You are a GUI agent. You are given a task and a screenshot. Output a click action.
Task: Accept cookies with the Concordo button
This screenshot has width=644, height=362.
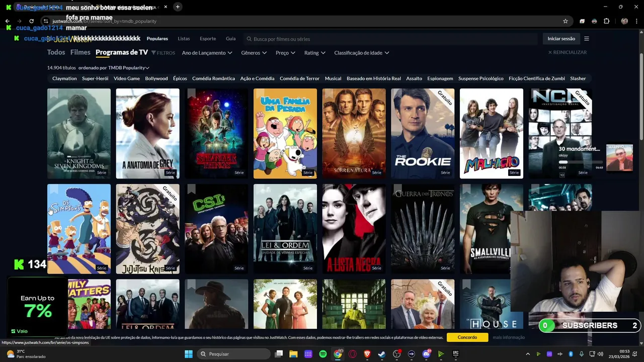467,337
